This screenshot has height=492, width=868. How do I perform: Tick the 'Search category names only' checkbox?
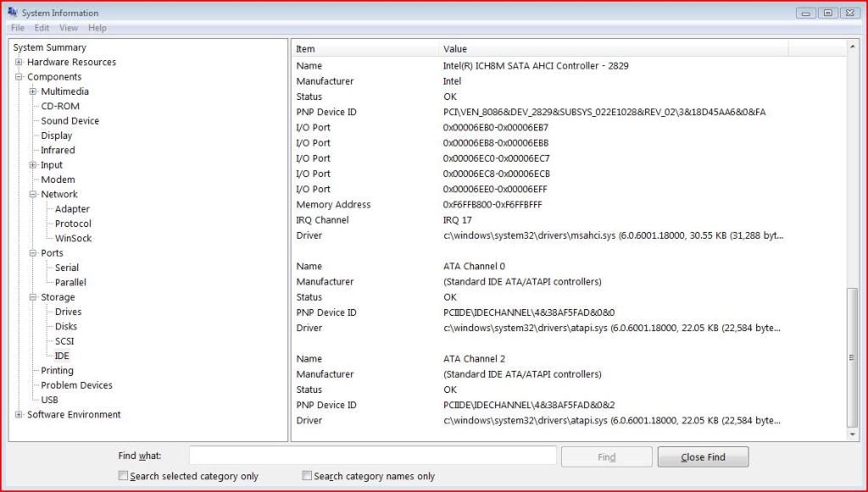pos(308,476)
